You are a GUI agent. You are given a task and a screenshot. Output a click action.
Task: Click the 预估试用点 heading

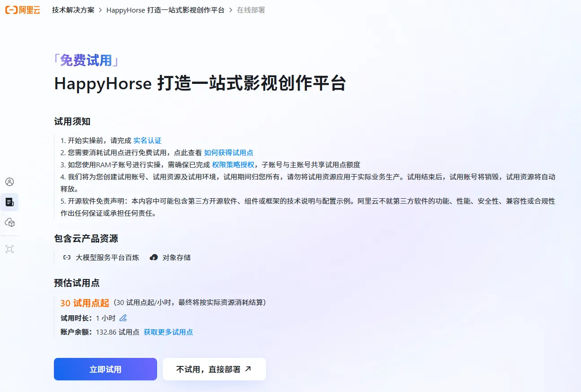coord(77,283)
